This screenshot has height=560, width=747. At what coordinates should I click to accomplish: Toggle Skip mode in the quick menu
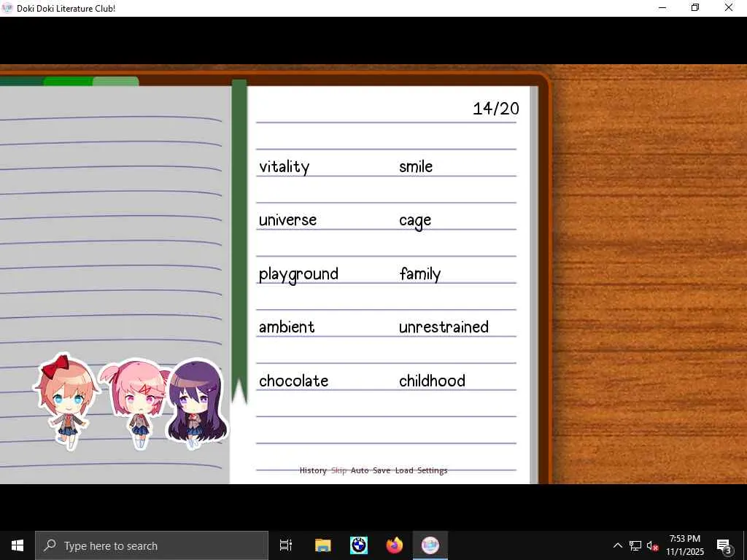[x=338, y=470]
